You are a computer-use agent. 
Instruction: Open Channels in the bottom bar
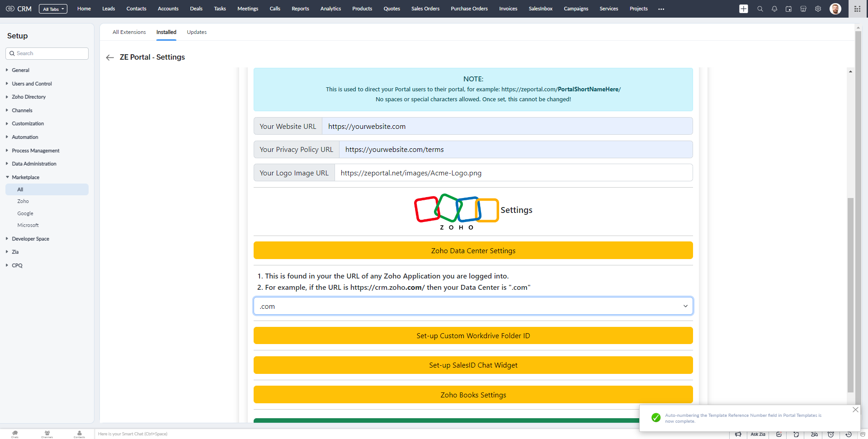[47, 434]
